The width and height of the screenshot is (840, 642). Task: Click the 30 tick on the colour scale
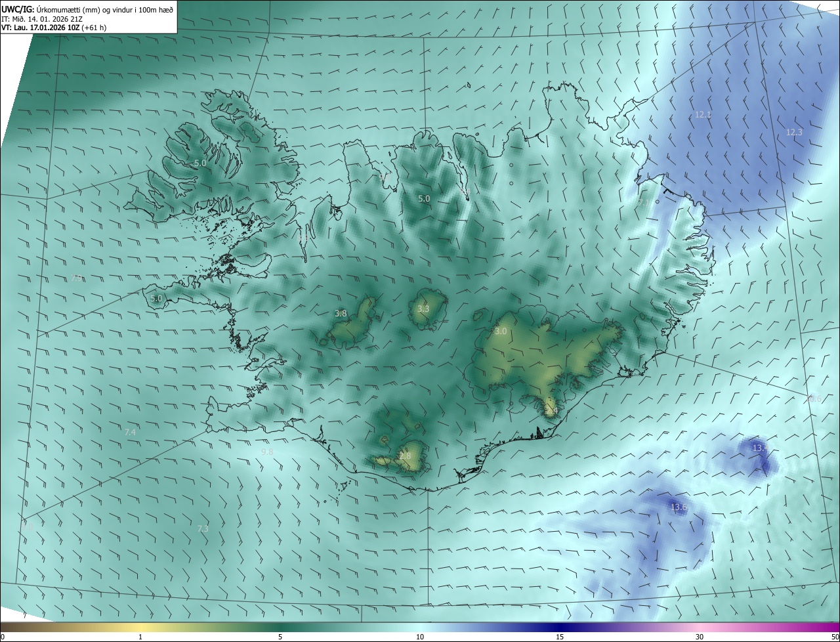tap(700, 637)
